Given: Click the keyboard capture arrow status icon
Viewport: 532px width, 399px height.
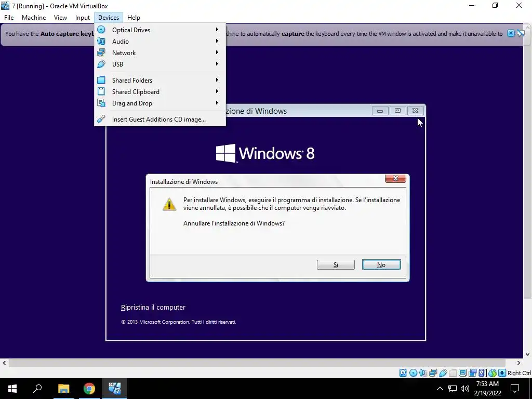Looking at the screenshot, I should pyautogui.click(x=502, y=373).
